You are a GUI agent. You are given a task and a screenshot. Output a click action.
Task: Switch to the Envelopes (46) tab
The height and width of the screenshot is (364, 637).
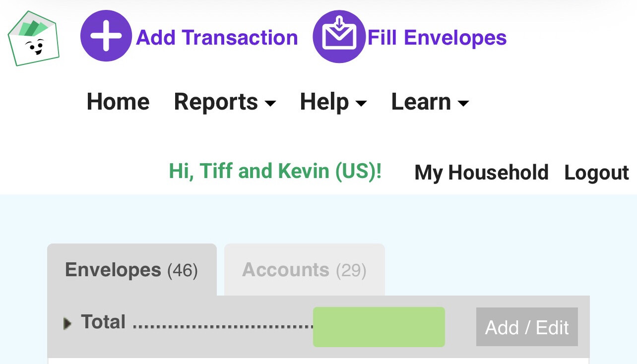(x=131, y=270)
